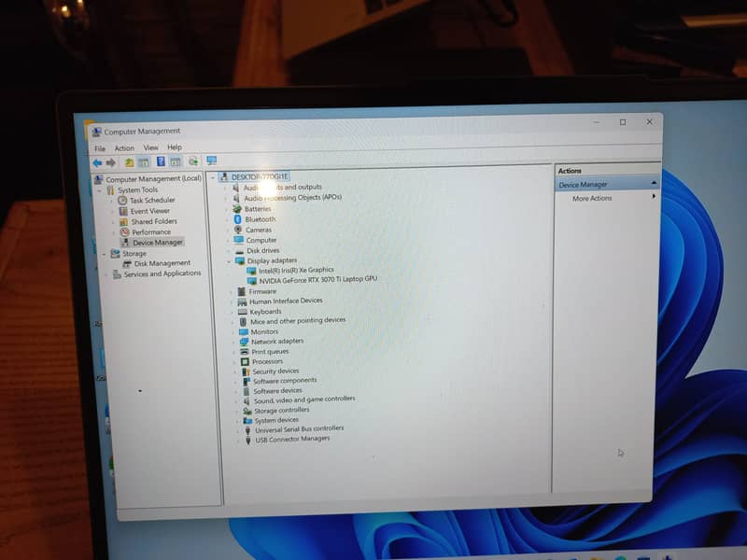Screen dimensions: 747x560
Task: Open Event Viewer in the tree
Action: 150,211
